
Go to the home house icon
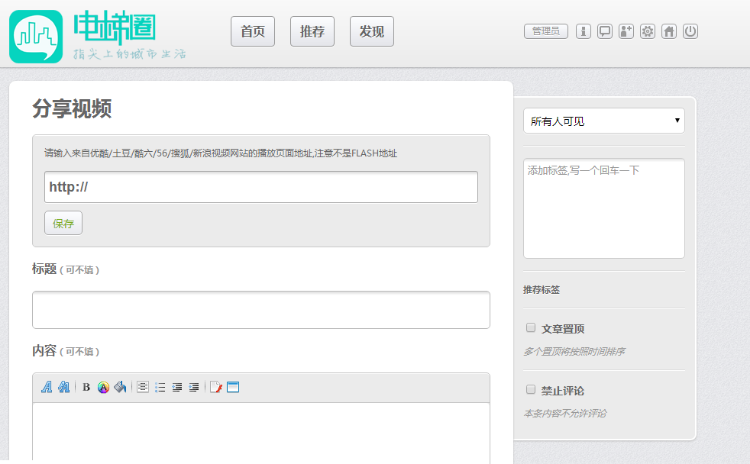pos(669,32)
